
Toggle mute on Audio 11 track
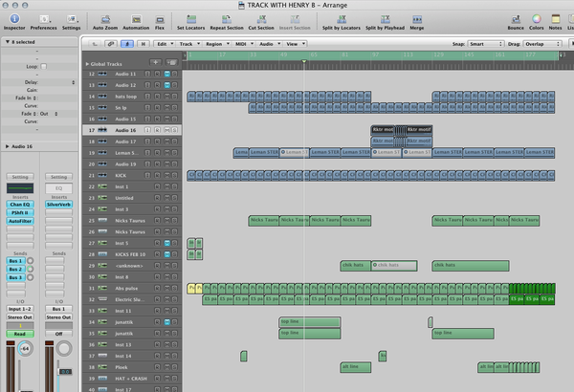coord(166,74)
